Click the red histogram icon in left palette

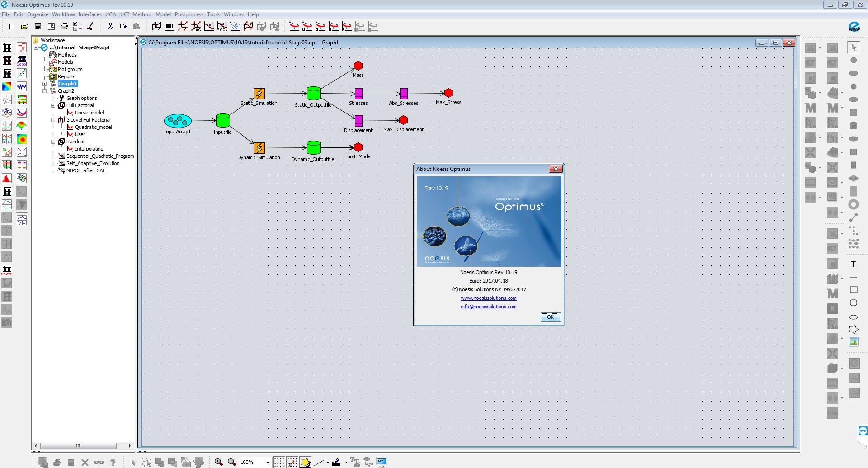pyautogui.click(x=7, y=178)
